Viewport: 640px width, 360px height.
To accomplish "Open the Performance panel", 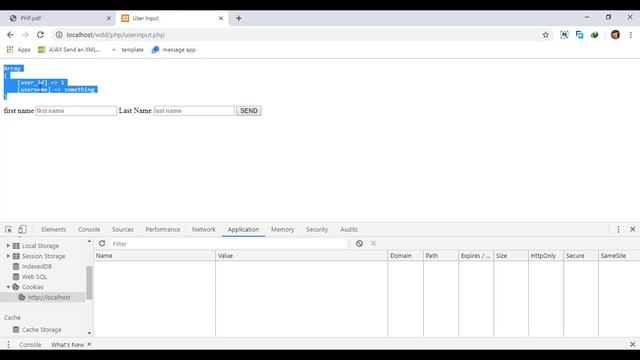I will (163, 229).
